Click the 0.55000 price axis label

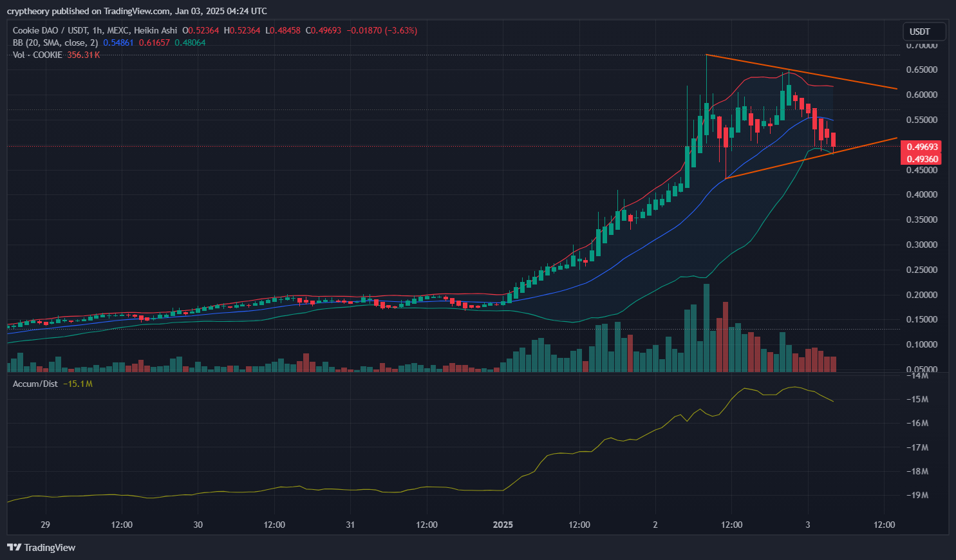coord(922,120)
